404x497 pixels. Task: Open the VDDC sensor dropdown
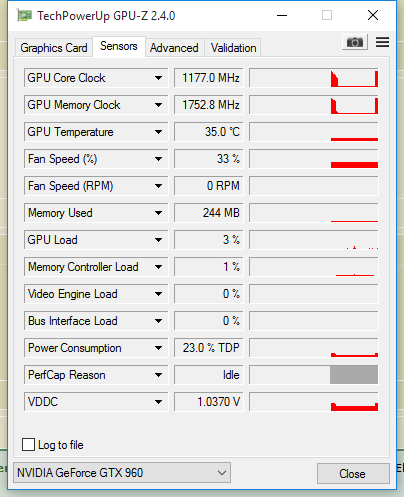click(x=158, y=402)
